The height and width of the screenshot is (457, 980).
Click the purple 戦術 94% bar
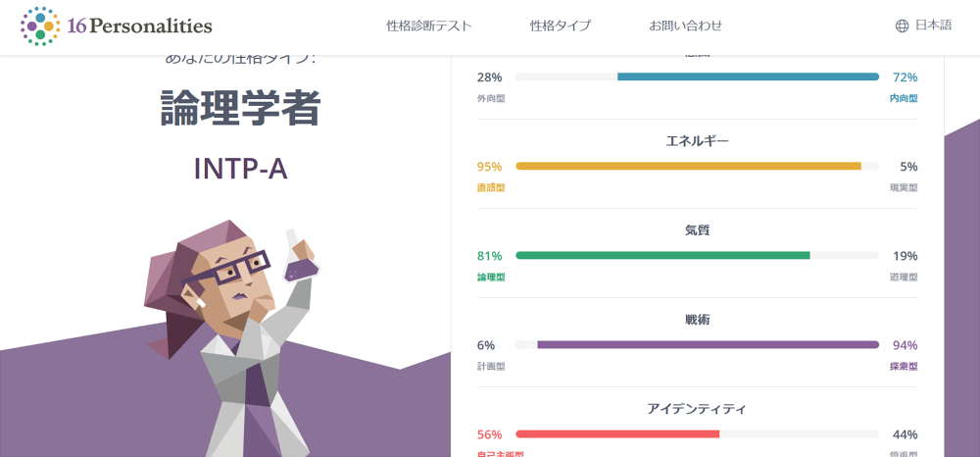pyautogui.click(x=708, y=344)
